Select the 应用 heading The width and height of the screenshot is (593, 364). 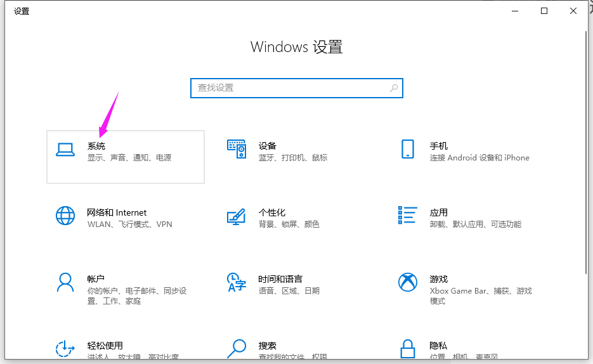tap(439, 212)
